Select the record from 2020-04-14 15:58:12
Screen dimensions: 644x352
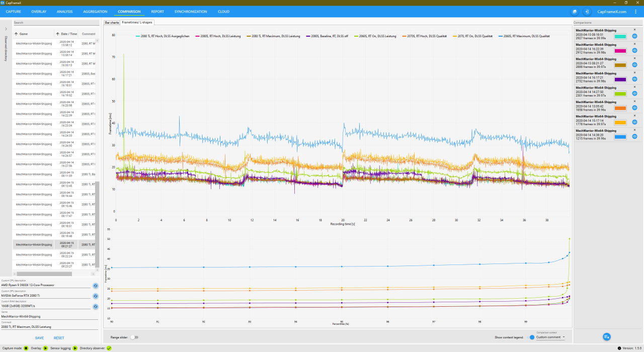(54, 43)
